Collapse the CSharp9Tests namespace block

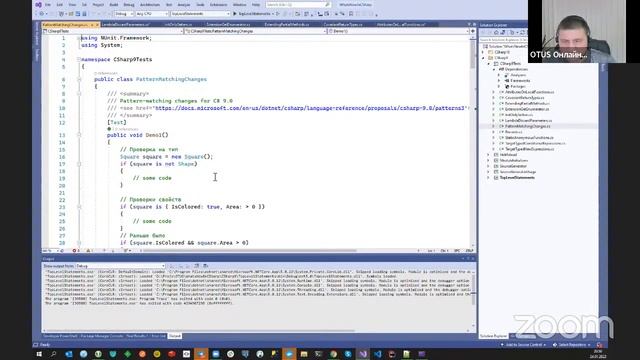pyautogui.click(x=78, y=59)
